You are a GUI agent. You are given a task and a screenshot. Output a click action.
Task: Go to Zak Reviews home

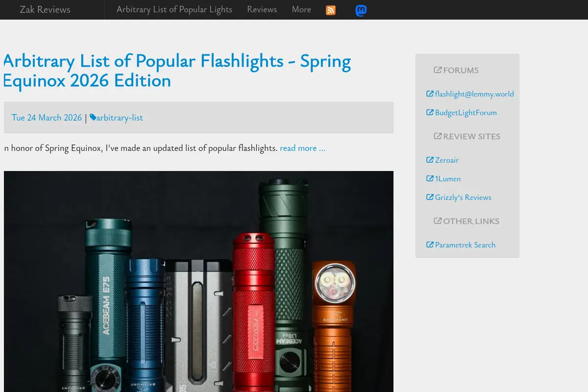click(45, 10)
